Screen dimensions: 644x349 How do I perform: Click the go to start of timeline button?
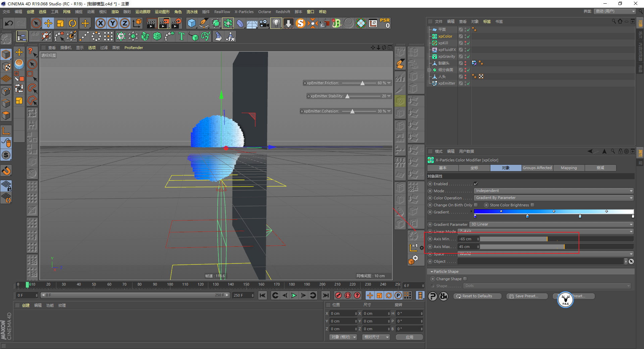[263, 295]
